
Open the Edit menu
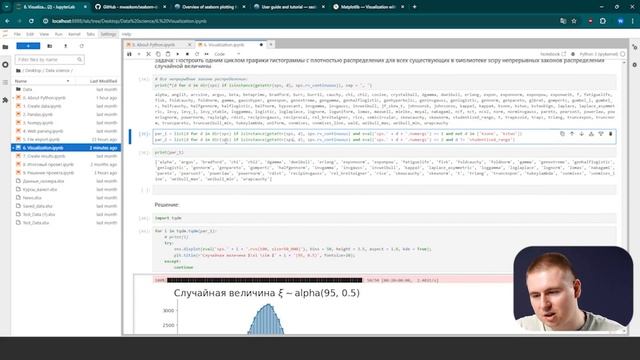point(30,34)
